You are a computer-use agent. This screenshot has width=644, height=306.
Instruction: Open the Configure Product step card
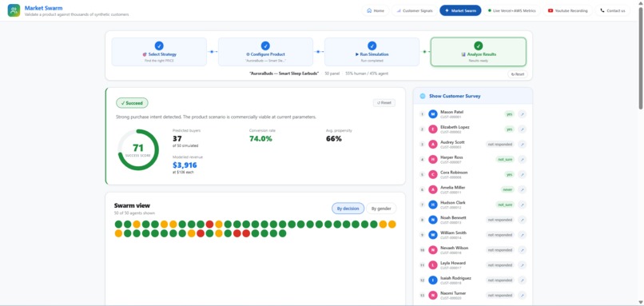pos(265,52)
